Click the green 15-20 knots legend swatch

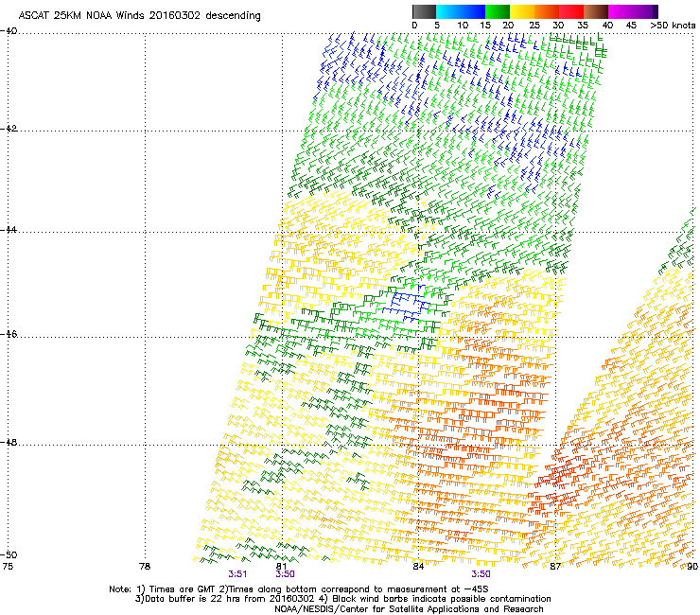pyautogui.click(x=498, y=11)
